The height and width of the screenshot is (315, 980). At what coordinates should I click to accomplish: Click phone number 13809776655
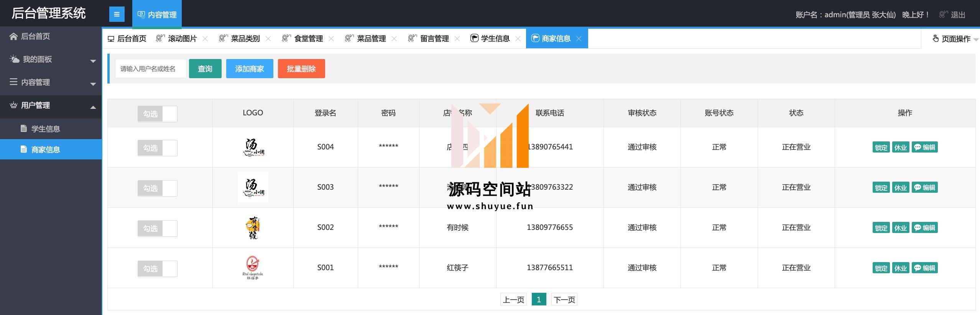pyautogui.click(x=550, y=227)
